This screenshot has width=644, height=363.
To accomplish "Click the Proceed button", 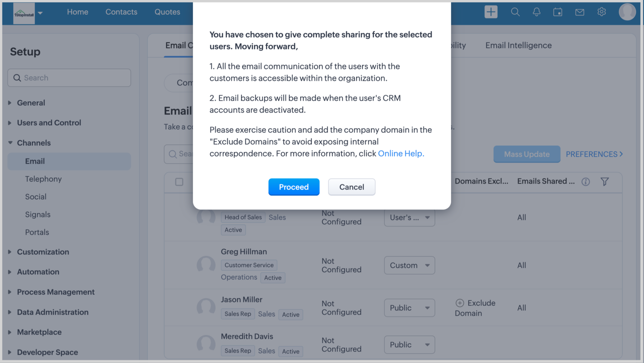I will [x=294, y=187].
